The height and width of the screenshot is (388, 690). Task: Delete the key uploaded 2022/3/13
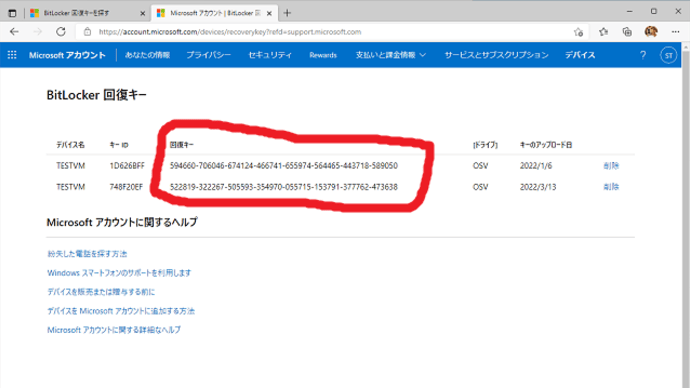click(x=611, y=187)
